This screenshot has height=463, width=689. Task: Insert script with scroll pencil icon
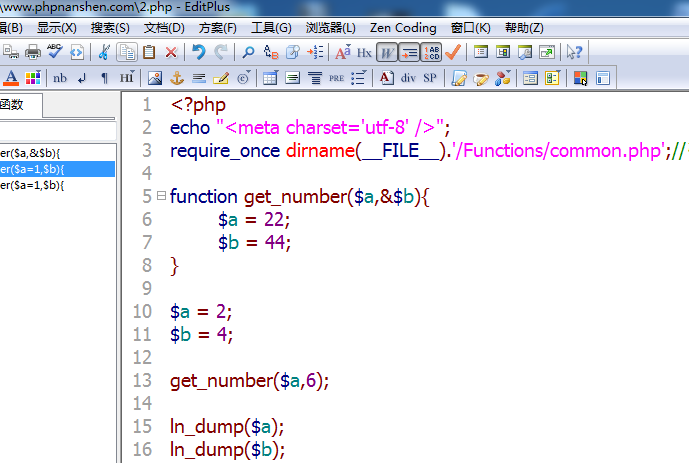pyautogui.click(x=459, y=78)
